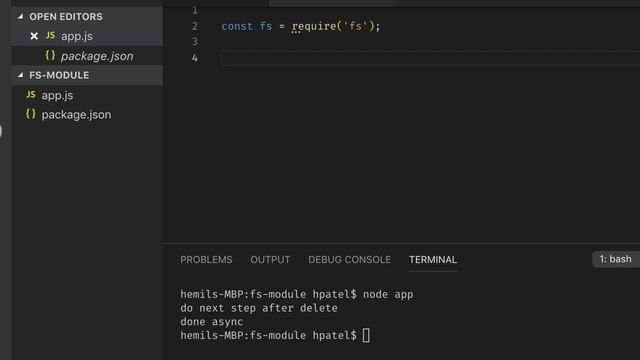Viewport: 640px width, 360px height.
Task: Click line number 3 in the gutter
Action: pyautogui.click(x=195, y=42)
